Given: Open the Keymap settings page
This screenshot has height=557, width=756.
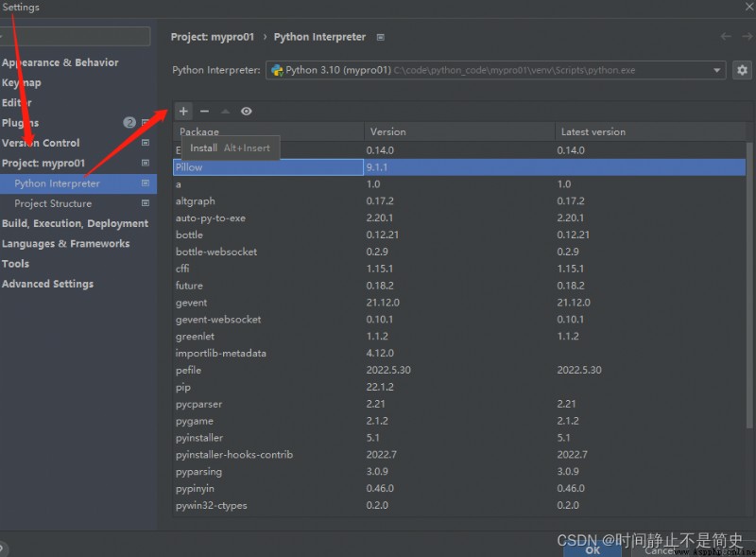Looking at the screenshot, I should (21, 83).
